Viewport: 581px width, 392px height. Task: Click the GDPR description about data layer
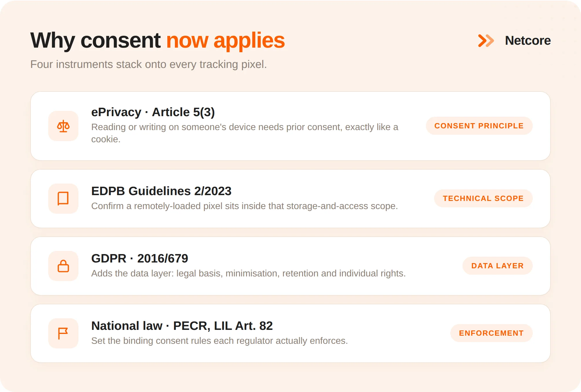[x=248, y=273]
